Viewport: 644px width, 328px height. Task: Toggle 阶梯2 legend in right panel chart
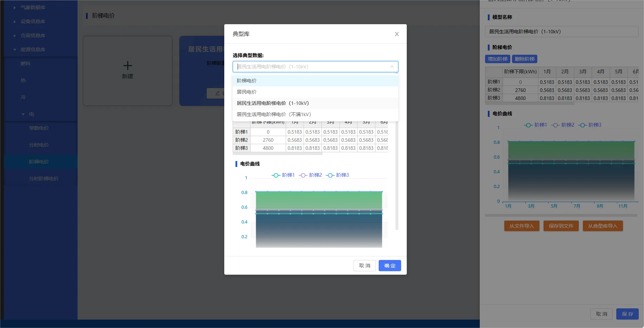pyautogui.click(x=563, y=125)
